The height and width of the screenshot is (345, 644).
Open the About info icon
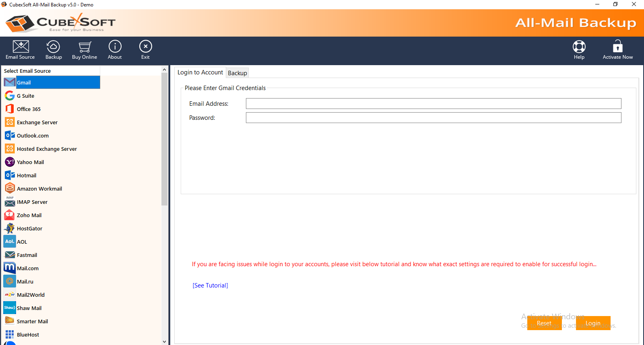coord(115,47)
